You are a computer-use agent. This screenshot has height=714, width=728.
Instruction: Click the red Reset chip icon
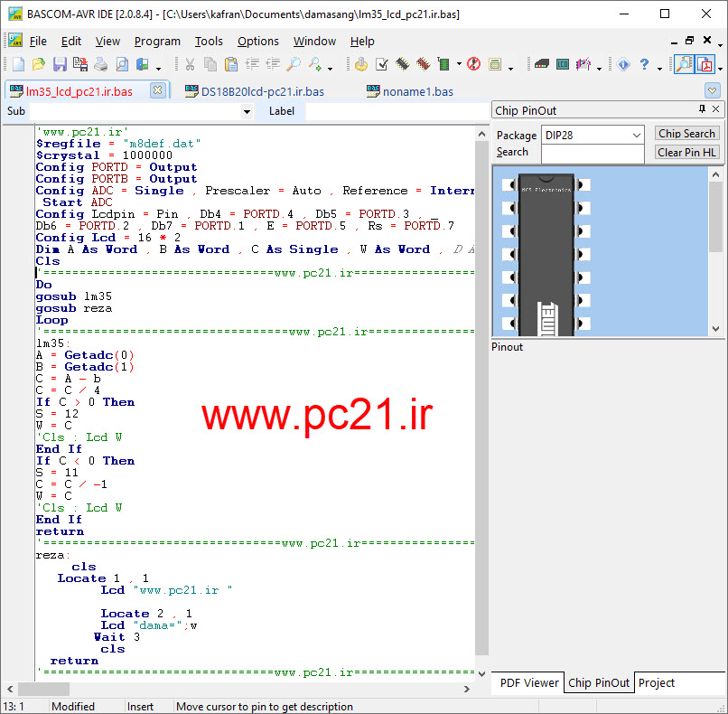473,64
